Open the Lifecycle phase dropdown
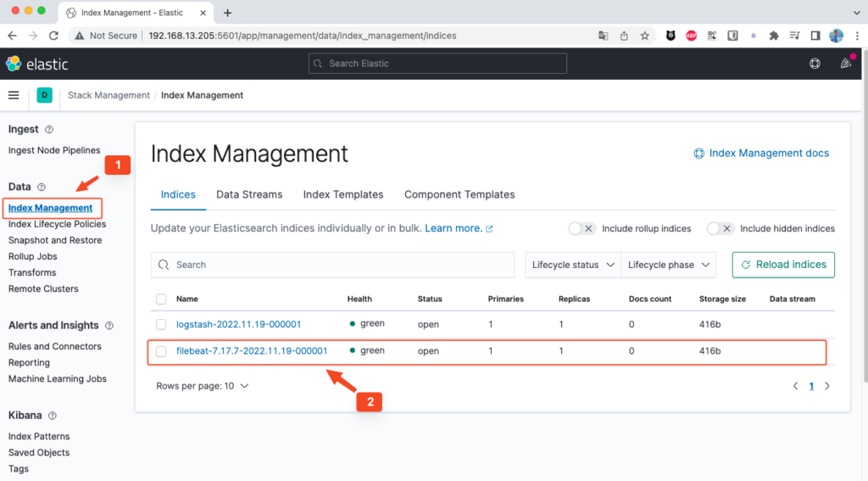Viewport: 868px width, 481px height. [669, 265]
